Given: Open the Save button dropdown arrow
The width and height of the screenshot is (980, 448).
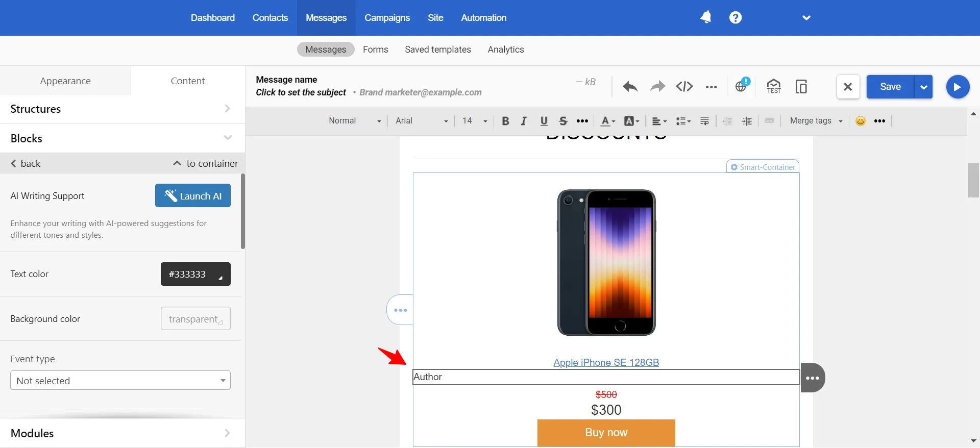Looking at the screenshot, I should (x=923, y=87).
